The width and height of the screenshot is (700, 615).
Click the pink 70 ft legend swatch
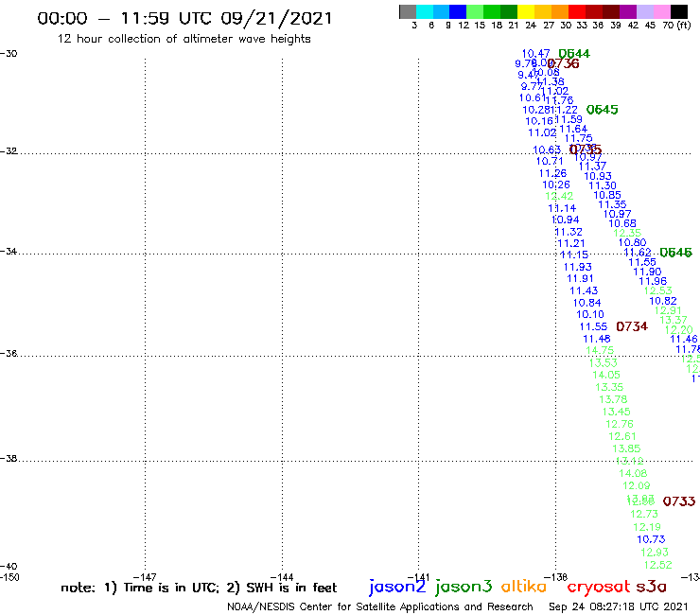661,11
